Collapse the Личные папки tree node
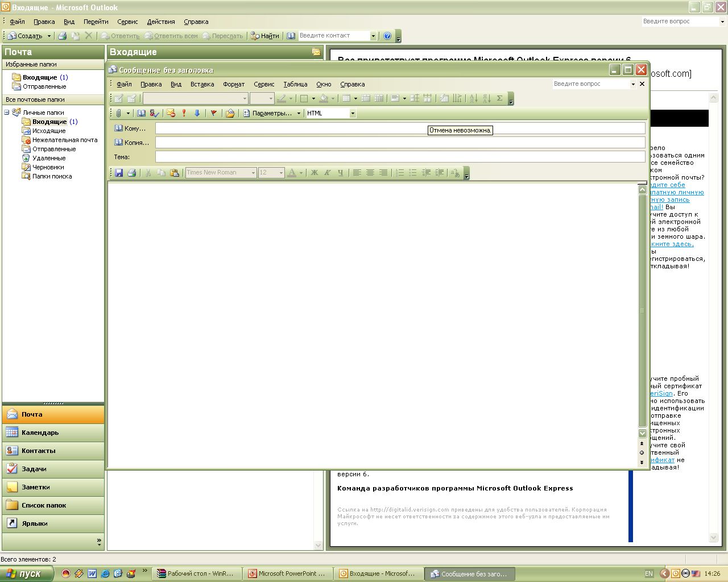 click(7, 113)
